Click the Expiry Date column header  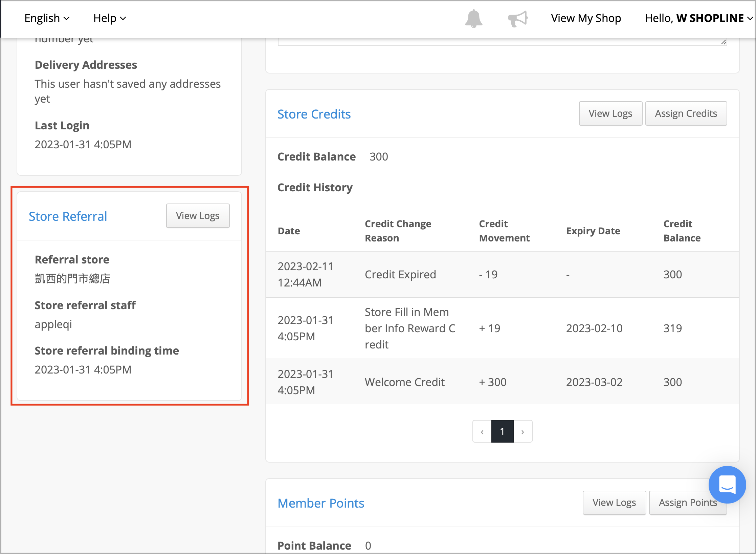593,231
